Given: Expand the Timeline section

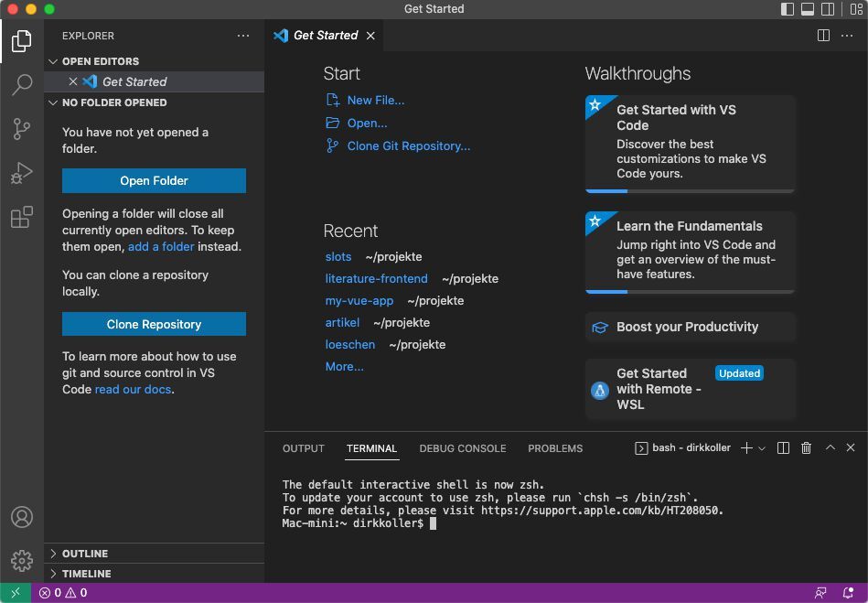Looking at the screenshot, I should pos(86,574).
